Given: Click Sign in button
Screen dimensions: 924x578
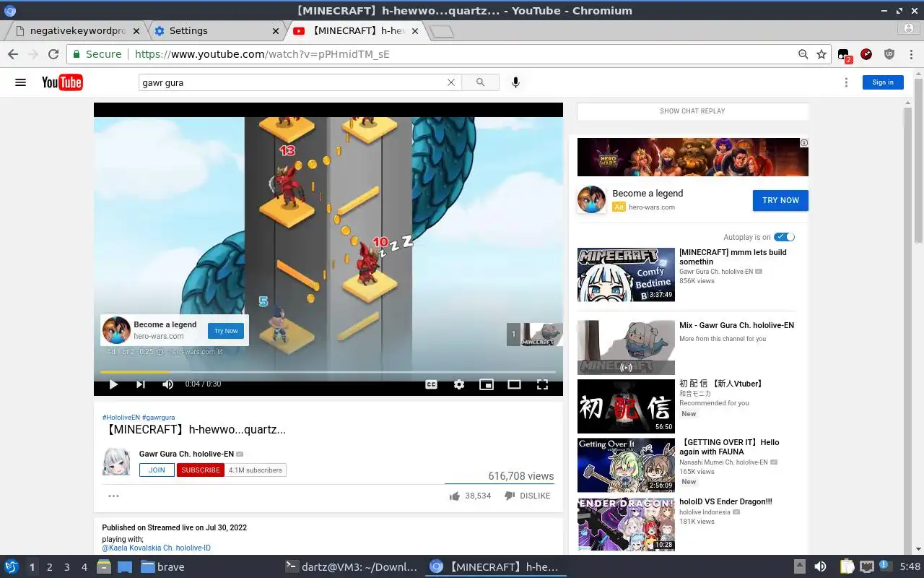Looking at the screenshot, I should (x=883, y=82).
